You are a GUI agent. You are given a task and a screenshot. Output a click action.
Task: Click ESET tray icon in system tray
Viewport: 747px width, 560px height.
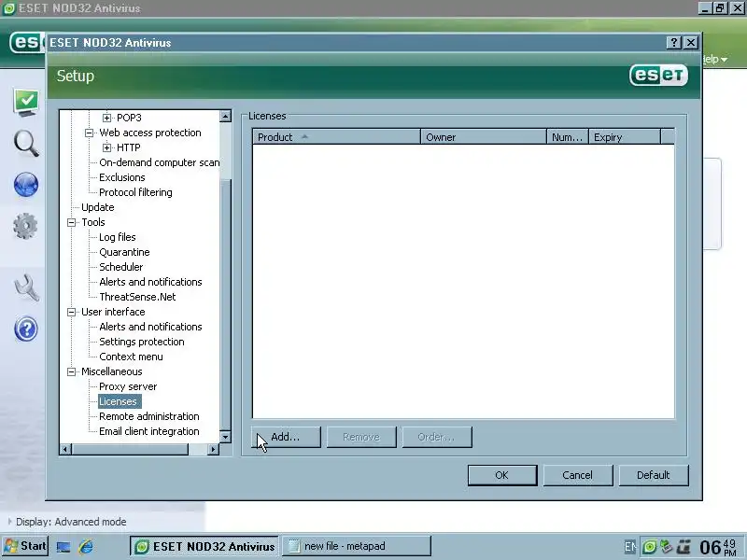(649, 547)
